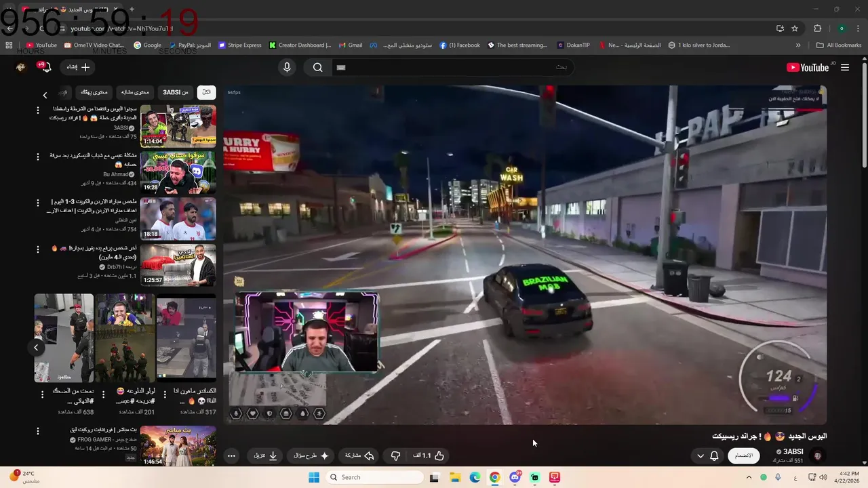
Task: Click the الانضمام join button
Action: click(744, 455)
